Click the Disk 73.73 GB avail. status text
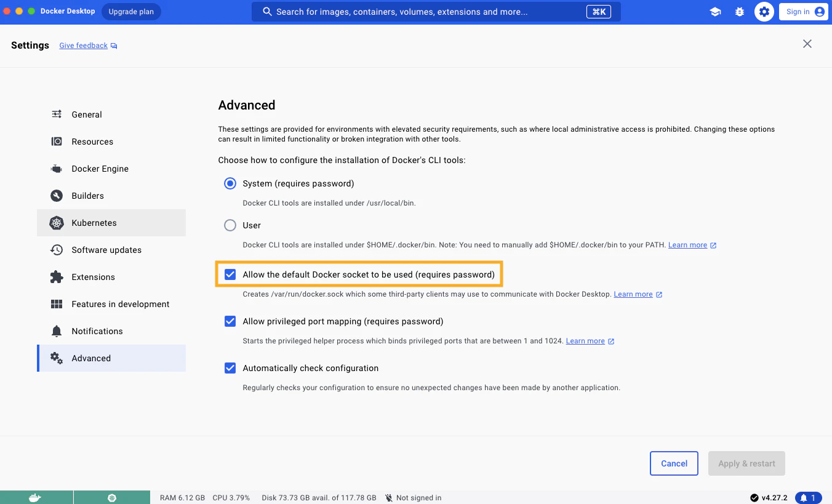Viewport: 832px width, 504px height. coord(319,498)
